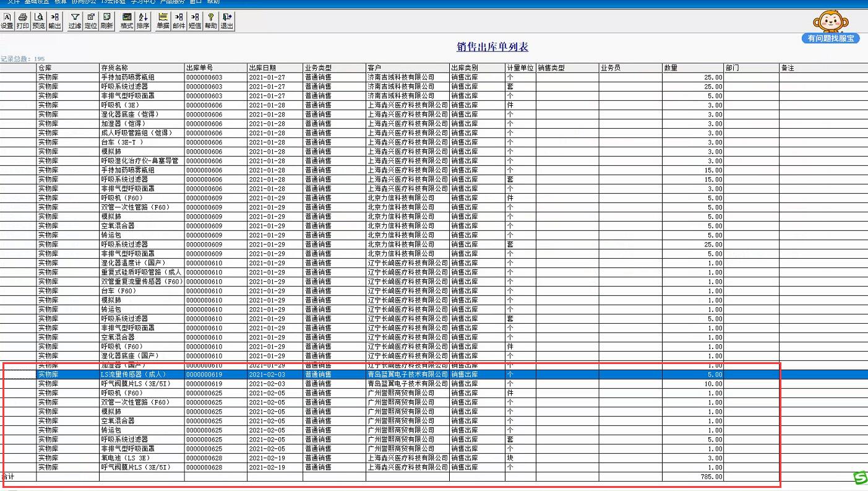
Task: Click the monkey mascot icon
Action: (x=830, y=21)
